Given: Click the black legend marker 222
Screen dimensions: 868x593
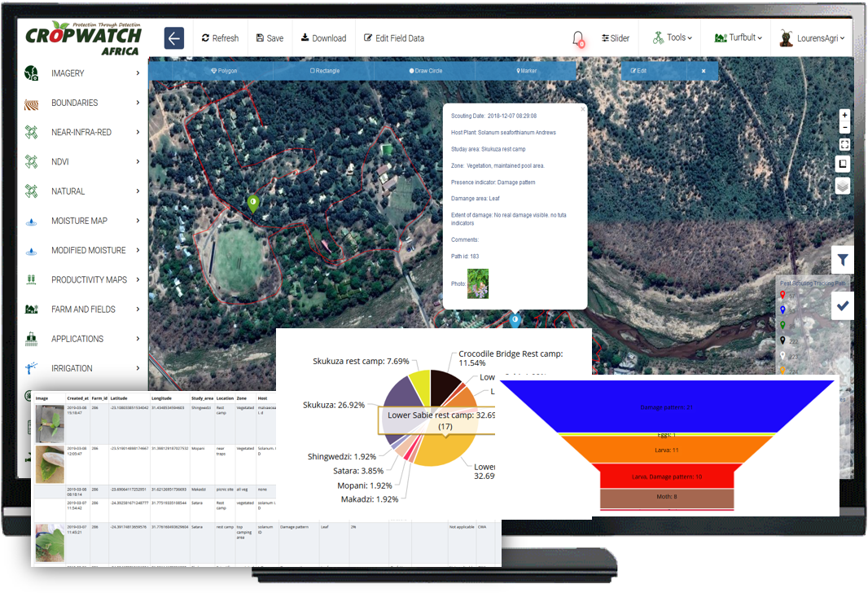Looking at the screenshot, I should pos(783,341).
